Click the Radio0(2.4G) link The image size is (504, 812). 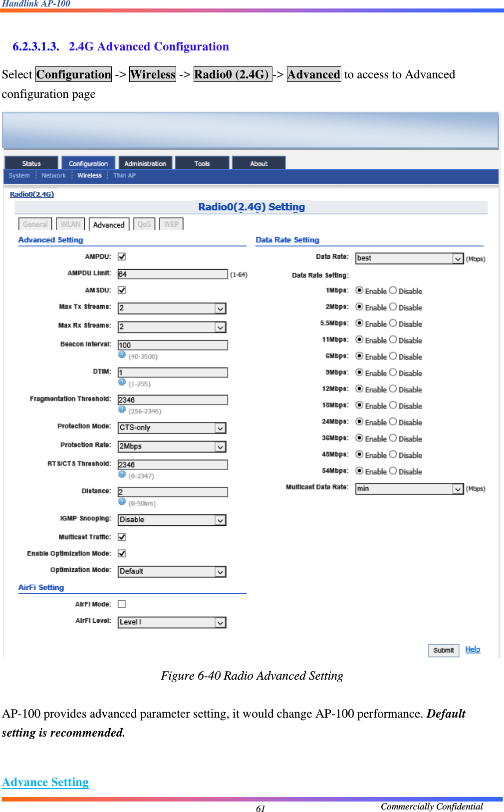coord(32,194)
